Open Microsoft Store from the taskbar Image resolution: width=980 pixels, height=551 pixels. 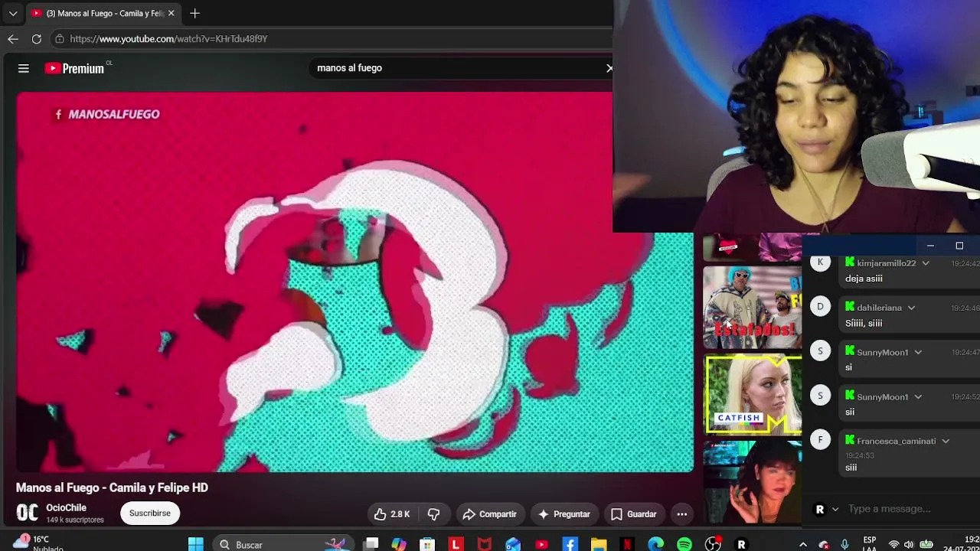click(427, 544)
